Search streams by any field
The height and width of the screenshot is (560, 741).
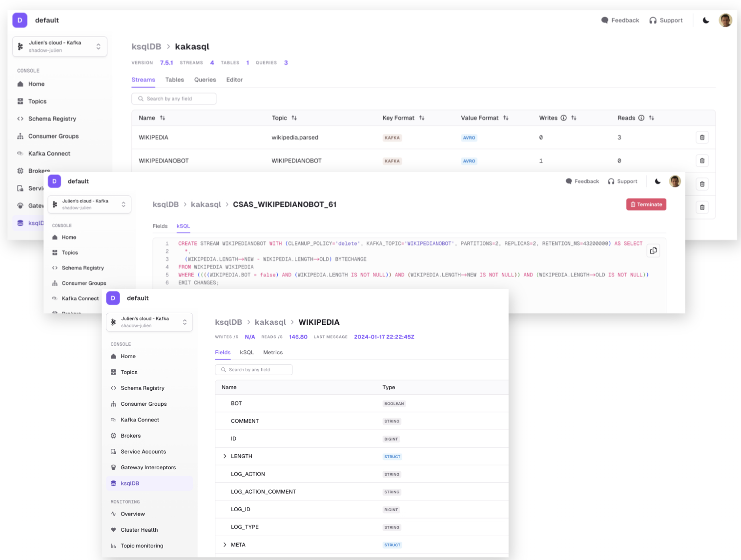(174, 99)
